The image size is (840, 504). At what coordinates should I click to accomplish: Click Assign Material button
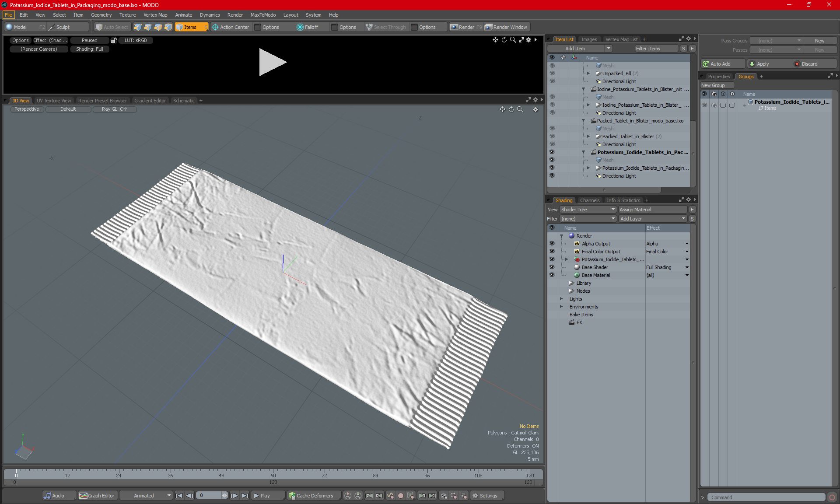point(653,210)
